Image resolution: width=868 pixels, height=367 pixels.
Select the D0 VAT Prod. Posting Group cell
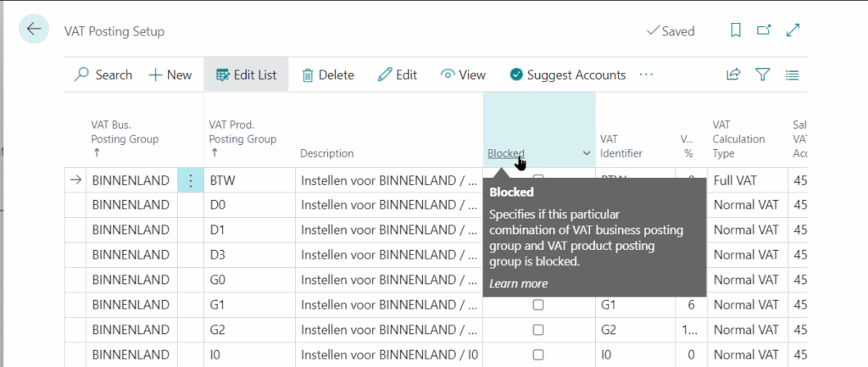pyautogui.click(x=248, y=205)
